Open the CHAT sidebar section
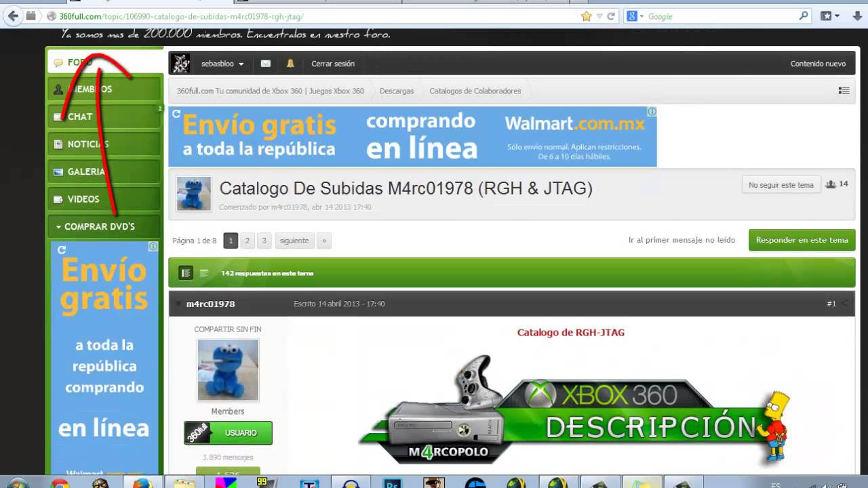The width and height of the screenshot is (868, 488). click(104, 117)
